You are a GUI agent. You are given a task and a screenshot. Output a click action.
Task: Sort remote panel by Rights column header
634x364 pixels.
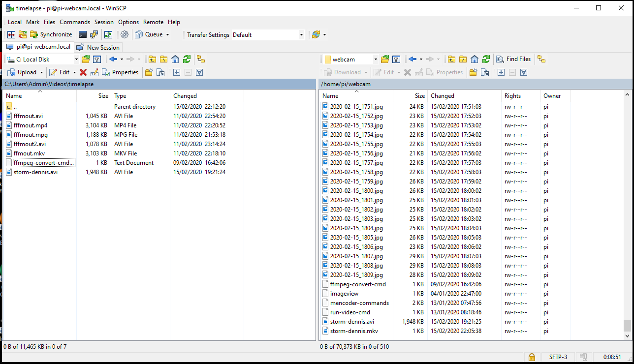tap(521, 96)
